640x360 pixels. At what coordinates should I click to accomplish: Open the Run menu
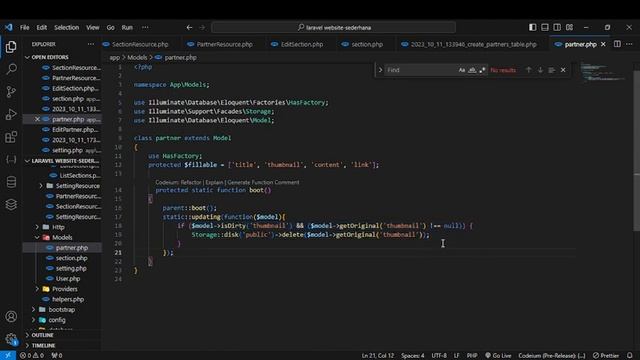click(127, 27)
